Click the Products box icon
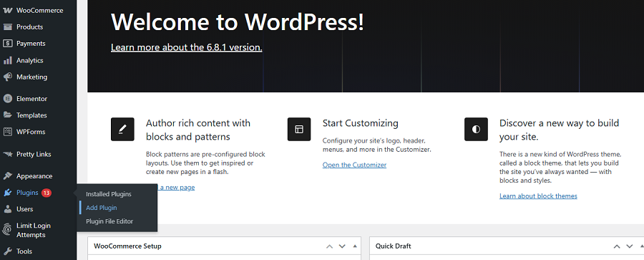This screenshot has height=260, width=644. (7, 27)
